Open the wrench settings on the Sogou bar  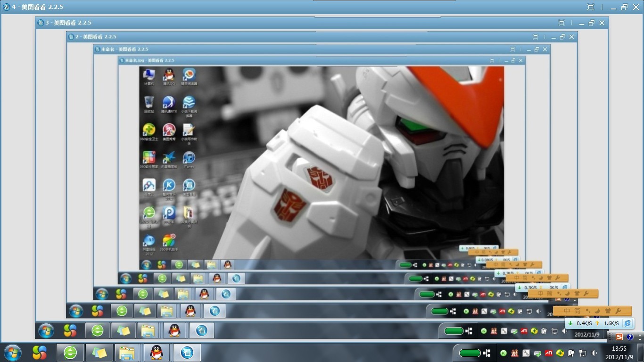(x=618, y=311)
